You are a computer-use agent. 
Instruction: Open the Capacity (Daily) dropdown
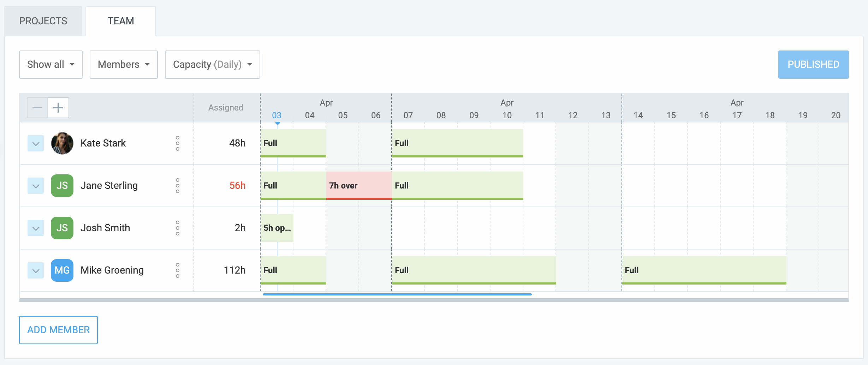[212, 64]
